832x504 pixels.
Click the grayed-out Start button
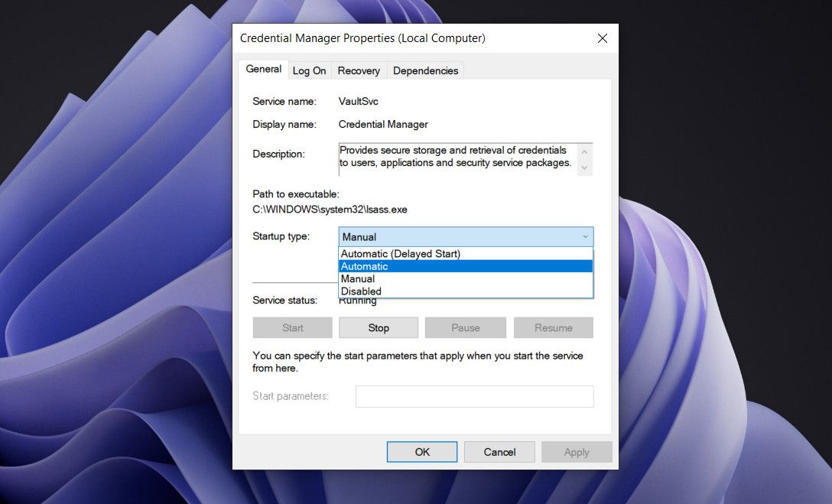click(292, 327)
